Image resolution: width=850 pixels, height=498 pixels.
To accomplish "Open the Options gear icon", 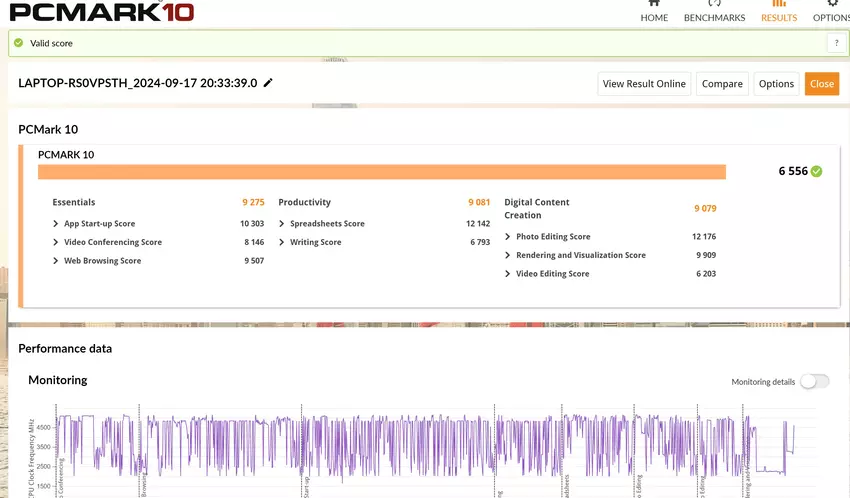I will pyautogui.click(x=832, y=5).
